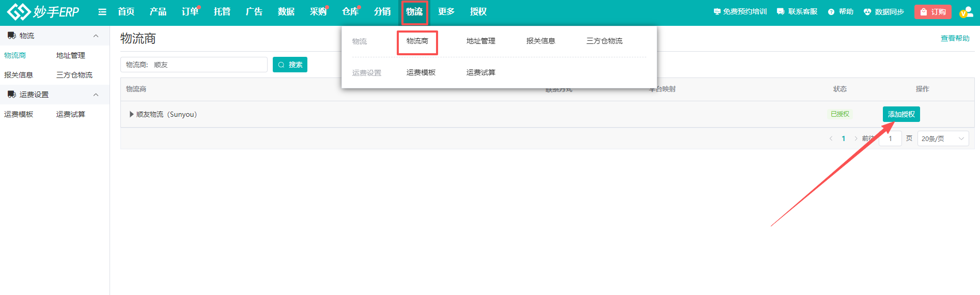Open 首页 in top navigation

click(126, 11)
